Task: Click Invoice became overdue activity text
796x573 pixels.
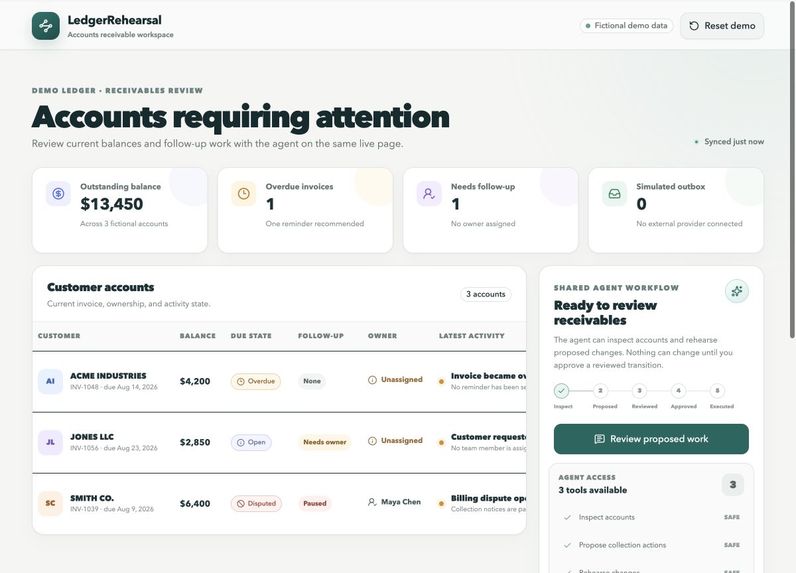Action: (x=488, y=376)
